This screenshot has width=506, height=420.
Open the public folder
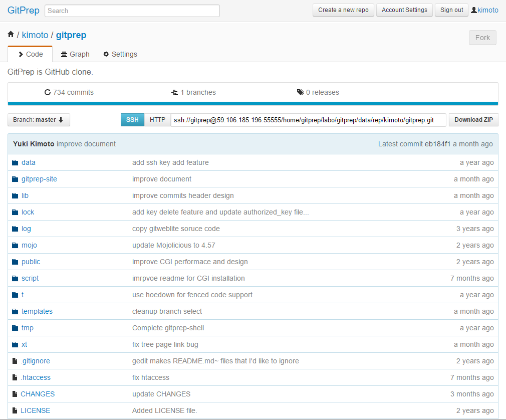pos(31,262)
